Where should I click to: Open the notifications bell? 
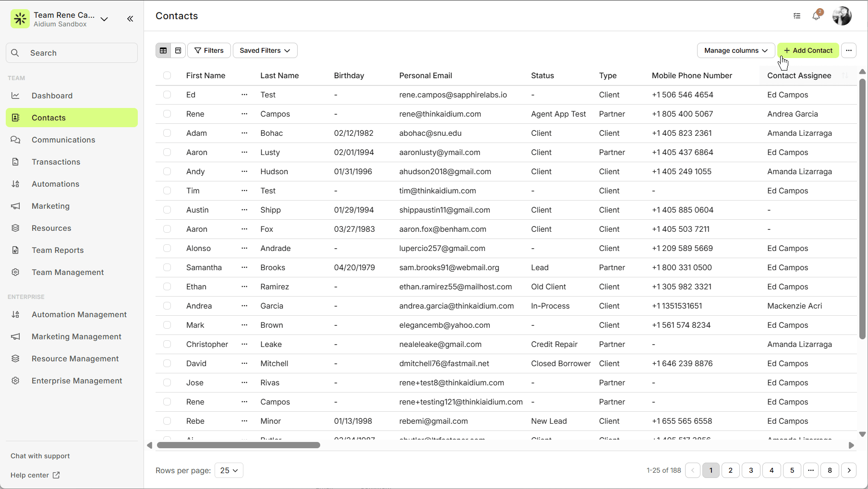[817, 15]
